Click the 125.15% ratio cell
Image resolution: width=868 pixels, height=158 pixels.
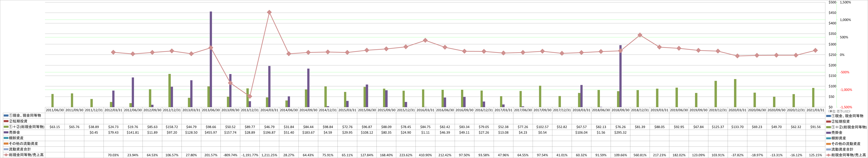click(815, 155)
